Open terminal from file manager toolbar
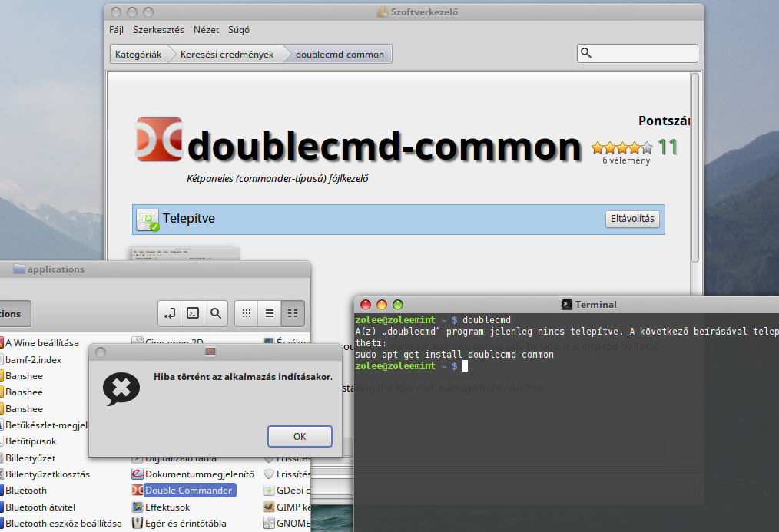Screen dimensions: 779x532 193,313
